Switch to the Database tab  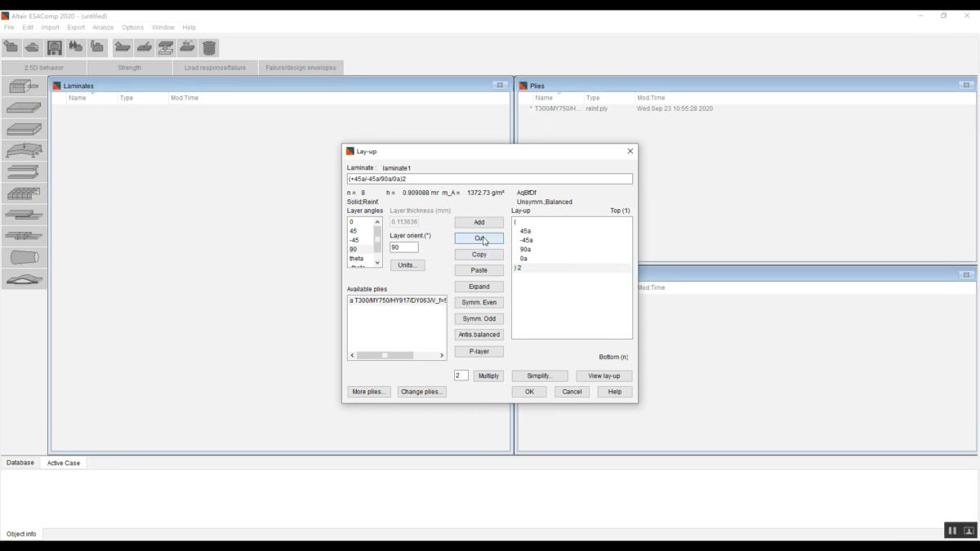(20, 463)
